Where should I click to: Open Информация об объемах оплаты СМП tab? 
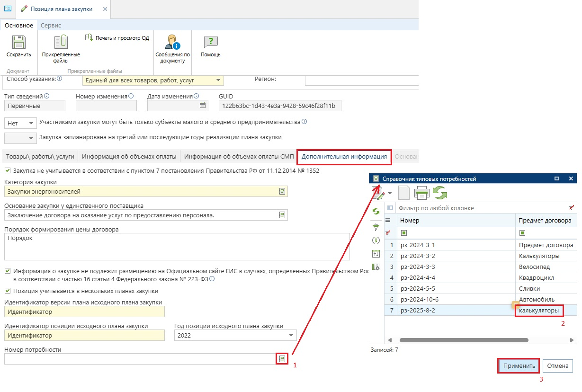click(238, 157)
